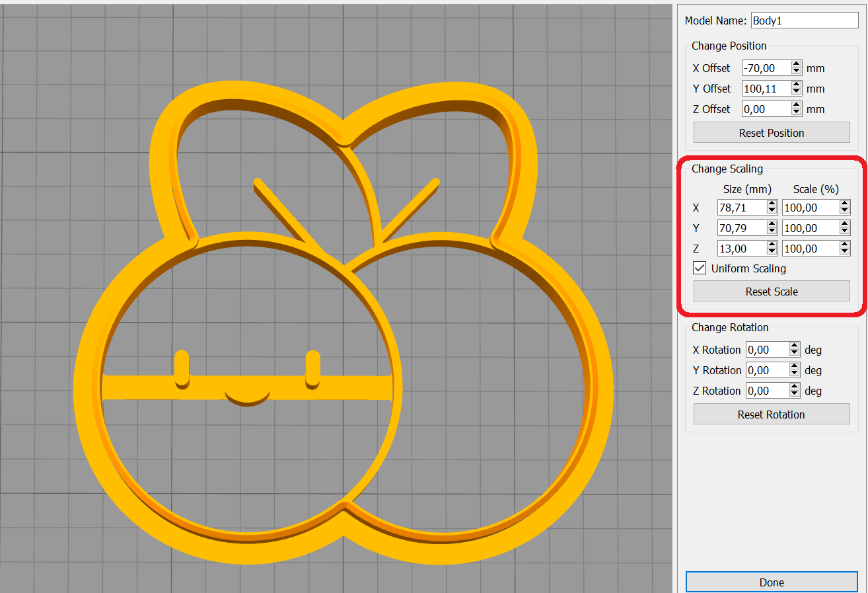Image resolution: width=868 pixels, height=593 pixels.
Task: Decrease Y Scale percent with down arrow
Action: pos(845,231)
